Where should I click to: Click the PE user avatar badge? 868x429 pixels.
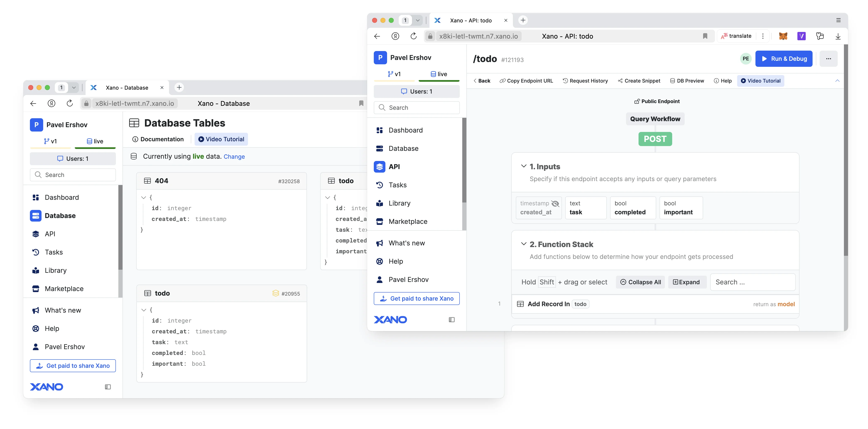pos(746,58)
